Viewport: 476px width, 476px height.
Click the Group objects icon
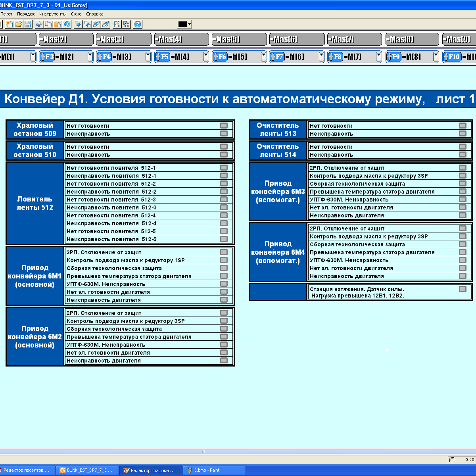[x=117, y=24]
